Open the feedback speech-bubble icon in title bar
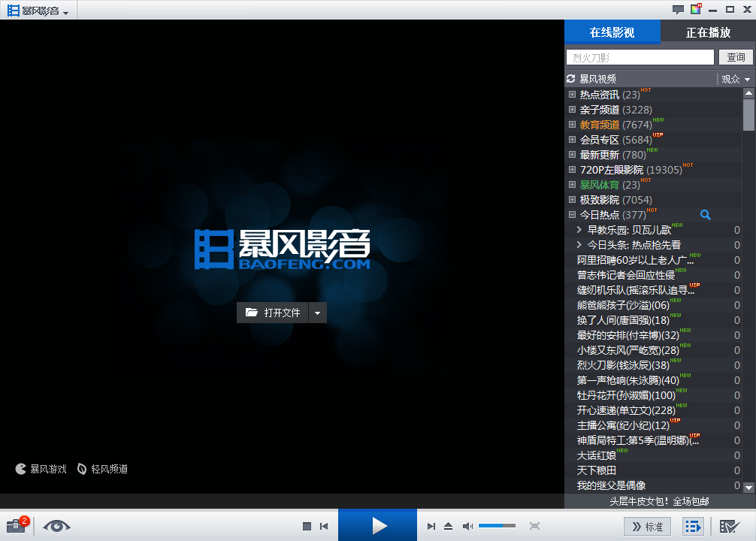 [677, 10]
